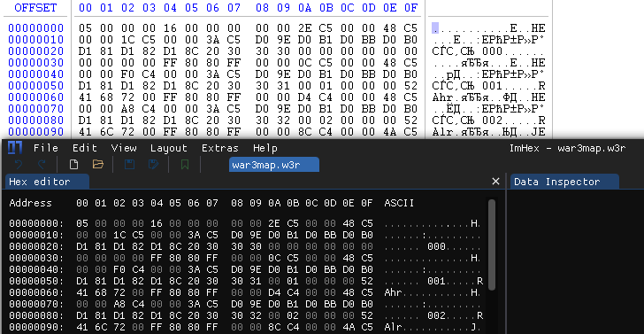This screenshot has height=334, width=644.
Task: Select byte 0C in ImHex row 00000030
Action: (273, 259)
